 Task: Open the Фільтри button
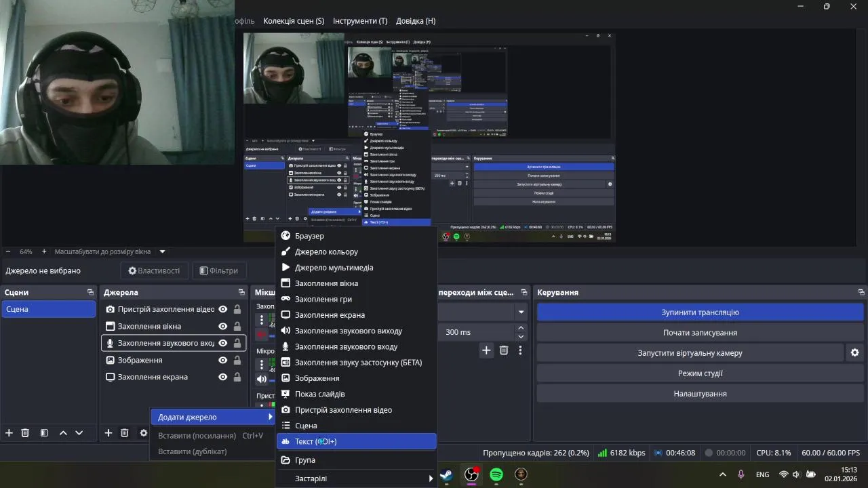(219, 270)
